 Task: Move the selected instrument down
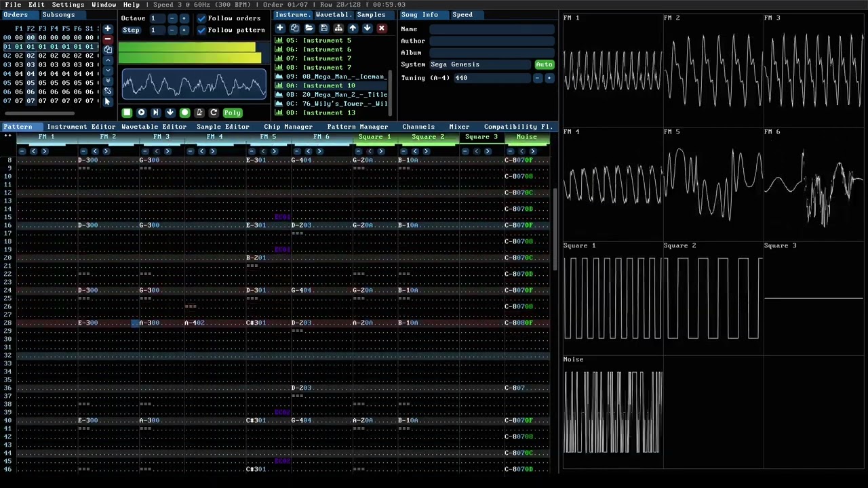click(x=367, y=28)
